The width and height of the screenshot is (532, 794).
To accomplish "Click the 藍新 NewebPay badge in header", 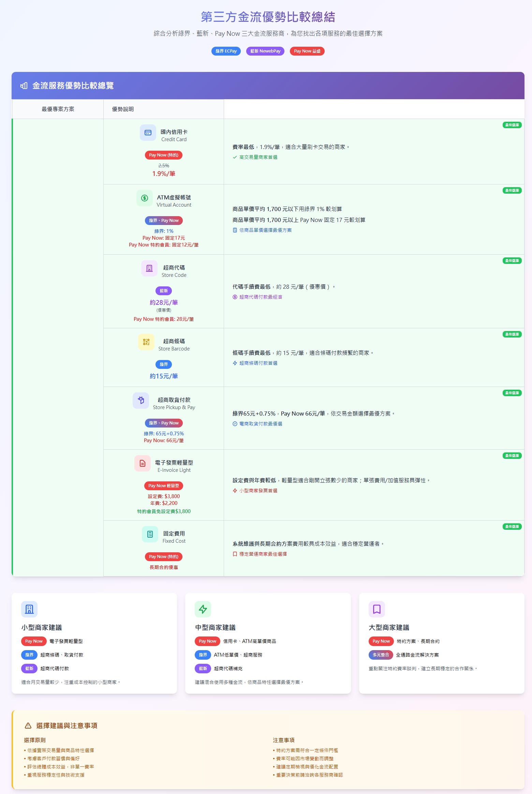I will pyautogui.click(x=265, y=51).
